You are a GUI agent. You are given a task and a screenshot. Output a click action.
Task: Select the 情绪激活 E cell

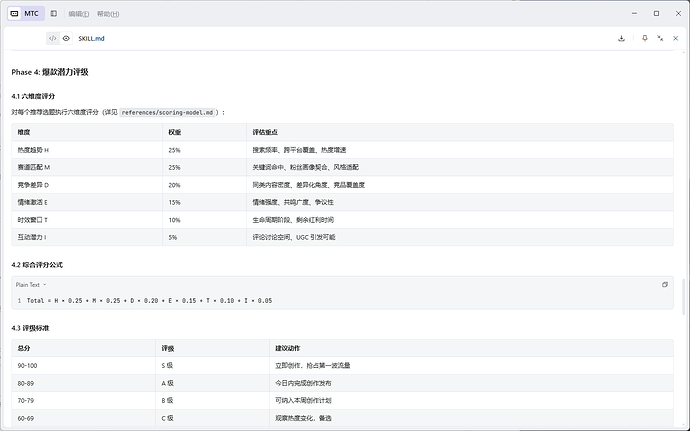point(87,203)
